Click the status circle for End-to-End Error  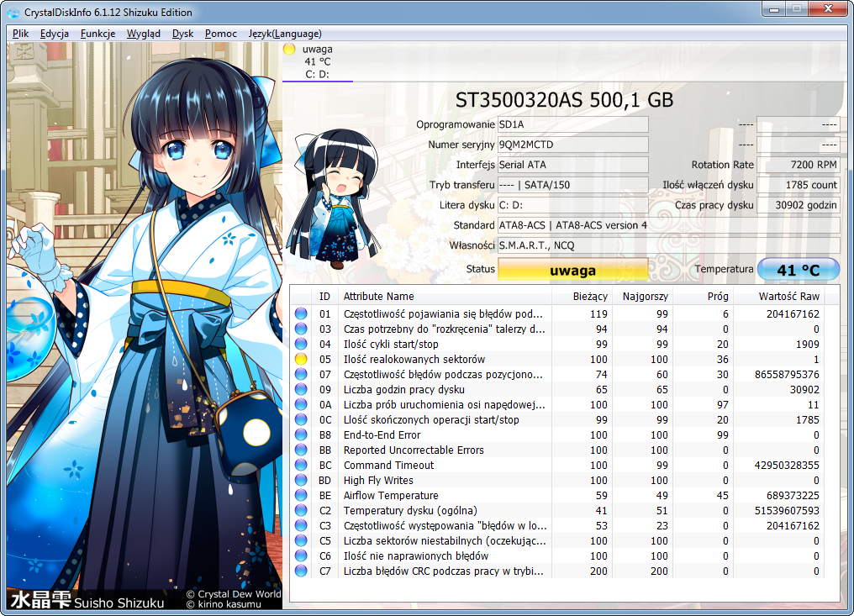(301, 434)
